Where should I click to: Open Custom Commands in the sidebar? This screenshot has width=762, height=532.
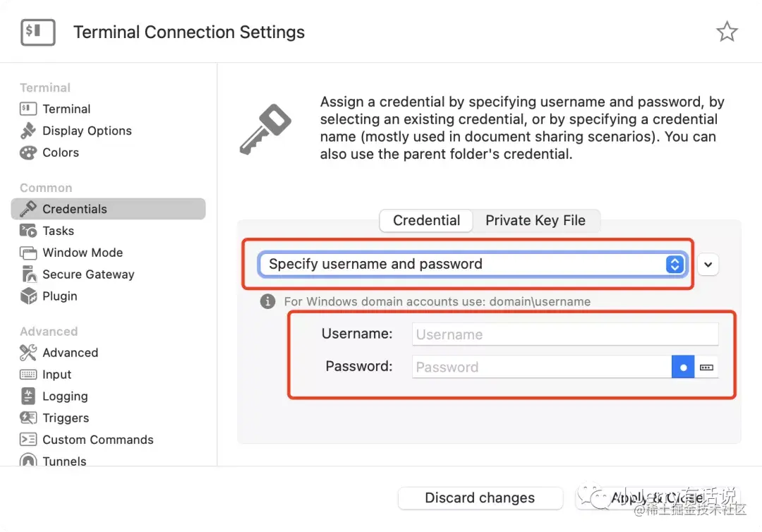(97, 440)
